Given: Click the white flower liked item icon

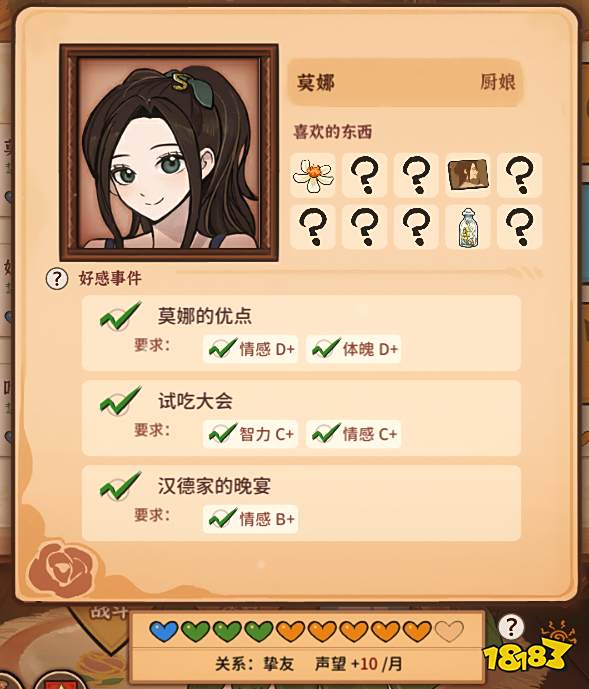Looking at the screenshot, I should tap(313, 175).
